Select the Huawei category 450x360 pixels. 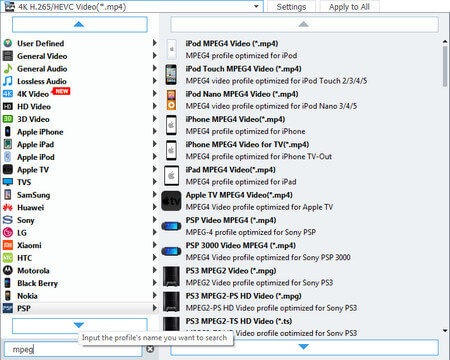click(x=80, y=207)
